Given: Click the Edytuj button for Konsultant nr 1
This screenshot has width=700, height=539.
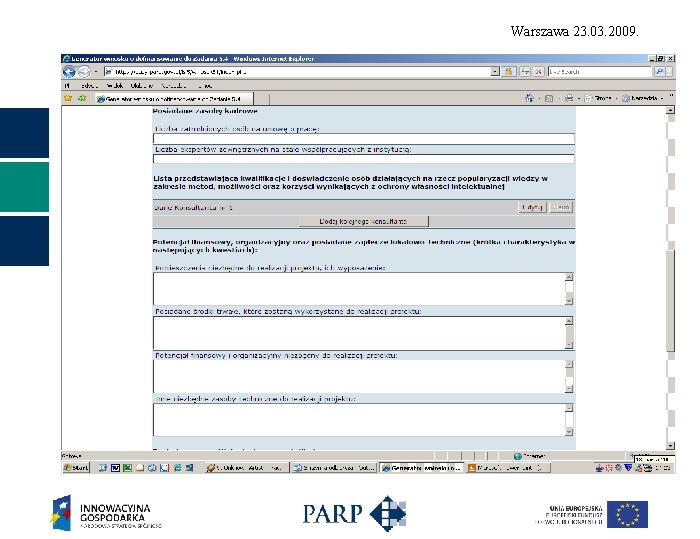Looking at the screenshot, I should point(532,207).
